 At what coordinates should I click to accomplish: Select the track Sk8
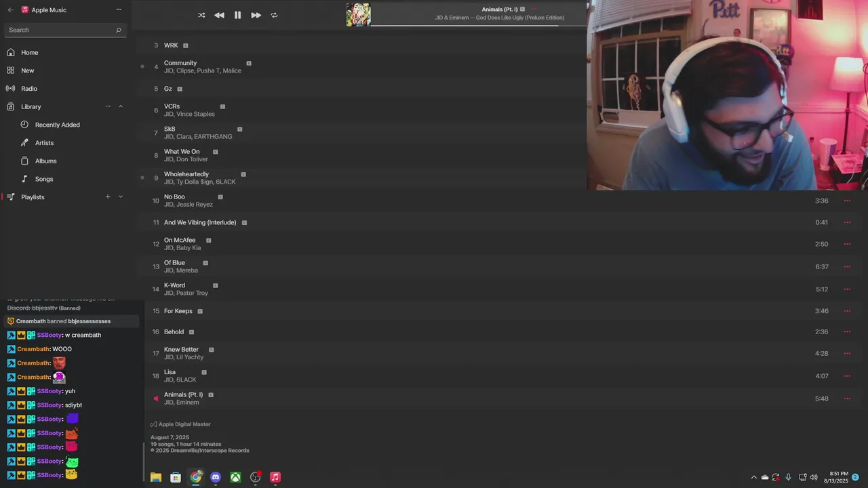coord(170,129)
